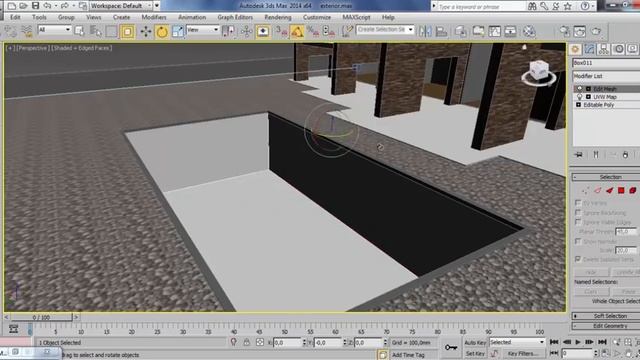Enable Ignore Visible Edges checkbox
Viewport: 640px width, 360px height.
(578, 222)
